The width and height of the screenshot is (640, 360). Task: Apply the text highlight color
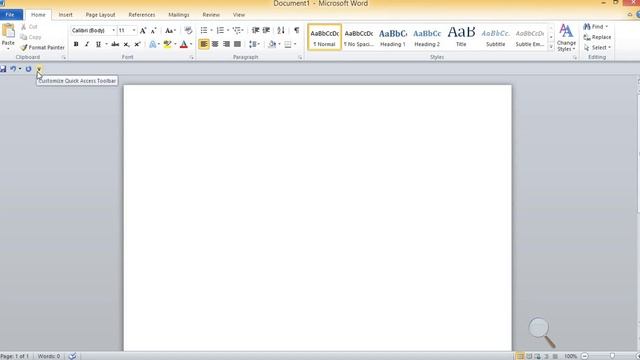pos(167,44)
